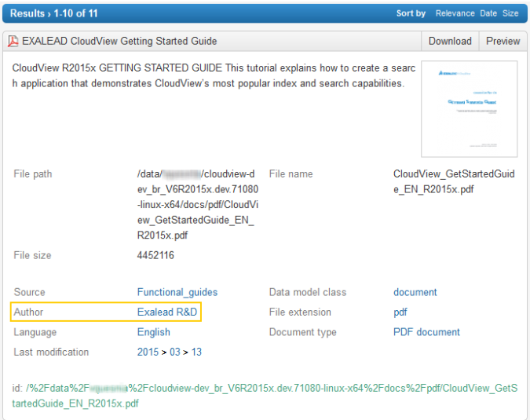Image resolution: width=530 pixels, height=420 pixels.
Task: Select the file path value text
Action: [198, 204]
